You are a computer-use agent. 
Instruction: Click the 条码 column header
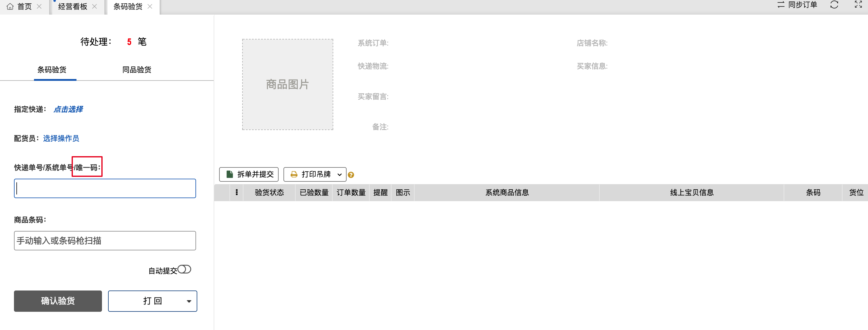click(x=813, y=192)
